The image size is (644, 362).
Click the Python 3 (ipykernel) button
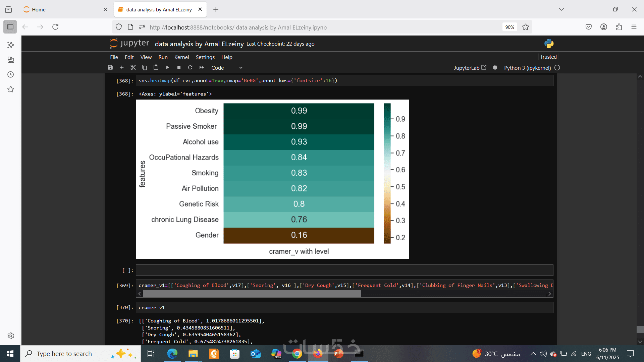[x=527, y=68]
